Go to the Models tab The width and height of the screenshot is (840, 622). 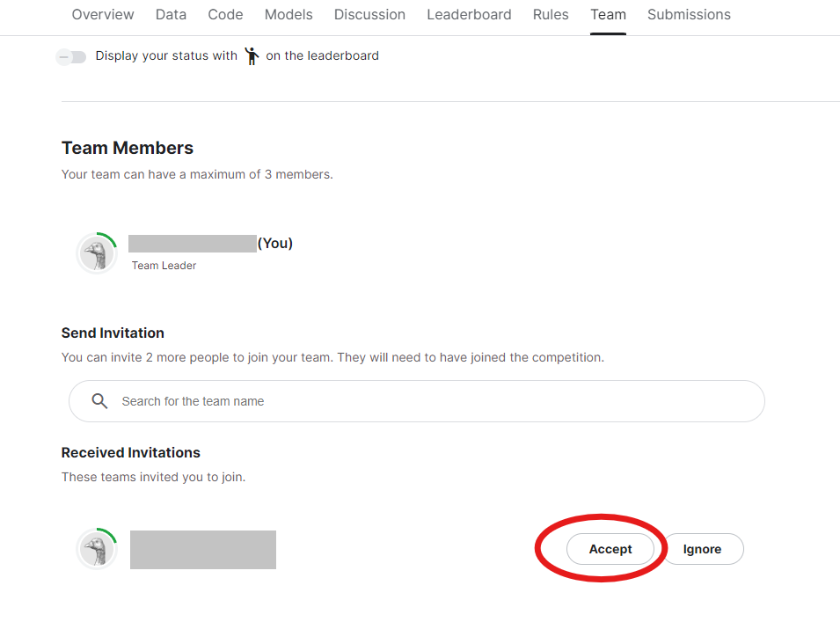coord(289,14)
